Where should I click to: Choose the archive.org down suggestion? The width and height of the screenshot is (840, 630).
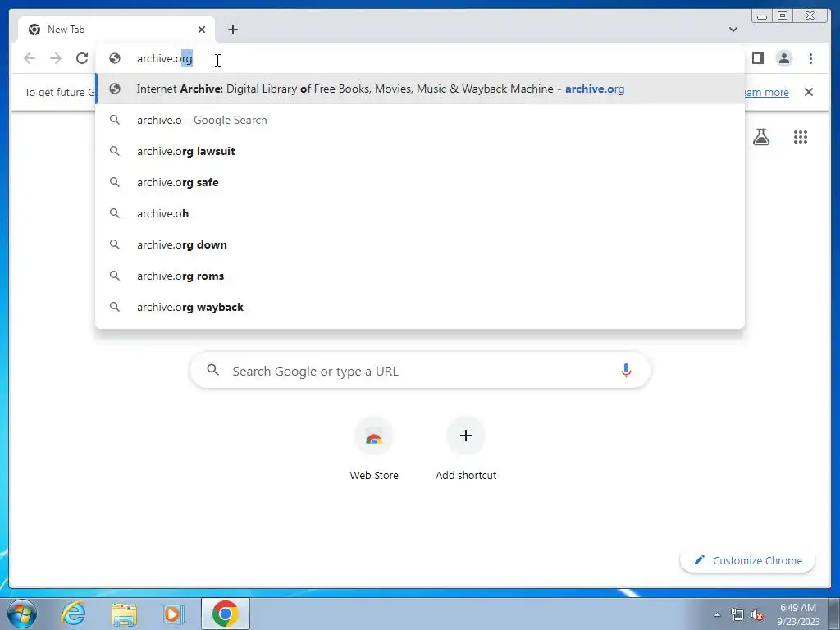[420, 244]
